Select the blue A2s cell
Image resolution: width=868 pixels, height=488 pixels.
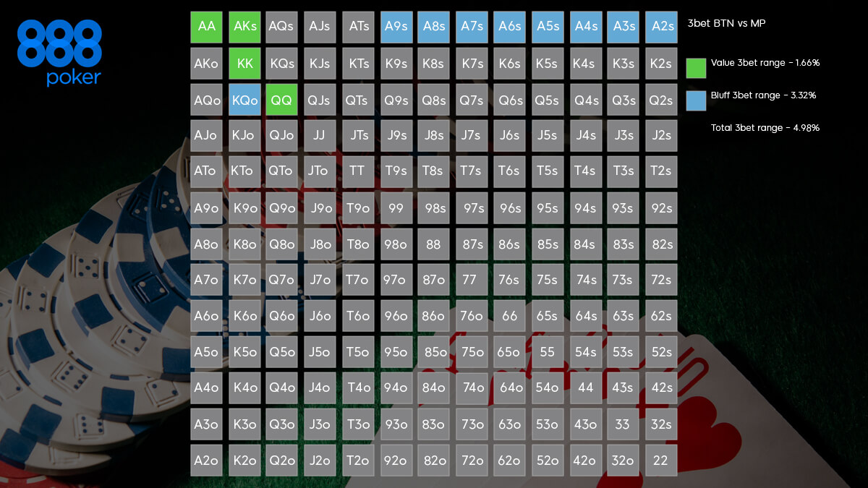[661, 27]
